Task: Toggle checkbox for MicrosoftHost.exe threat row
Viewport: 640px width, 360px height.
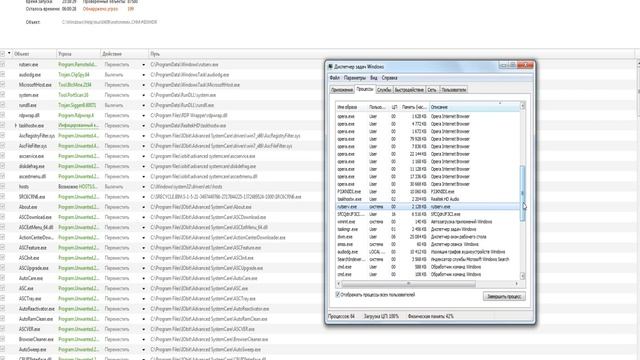Action: pos(2,84)
